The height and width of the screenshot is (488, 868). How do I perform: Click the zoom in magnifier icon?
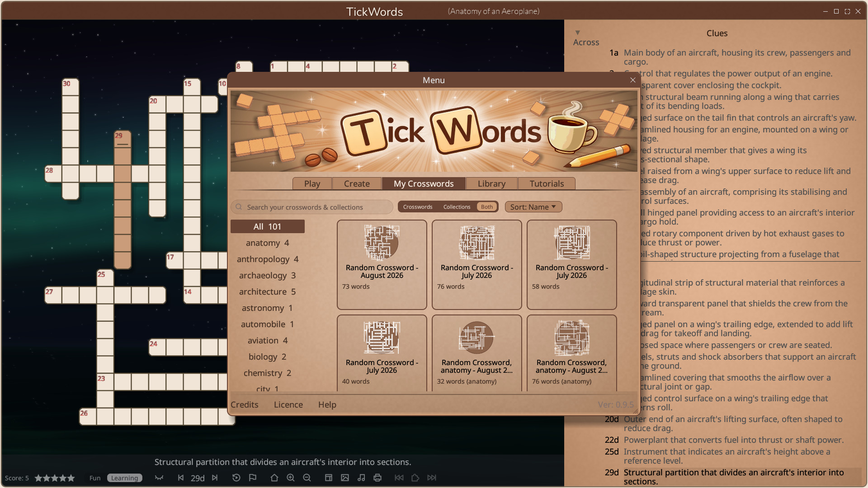tap(291, 478)
